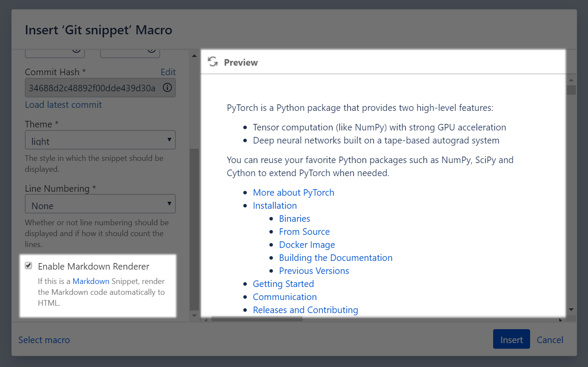Viewport: 588px width, 367px height.
Task: Click the Load latest commit link
Action: (64, 105)
